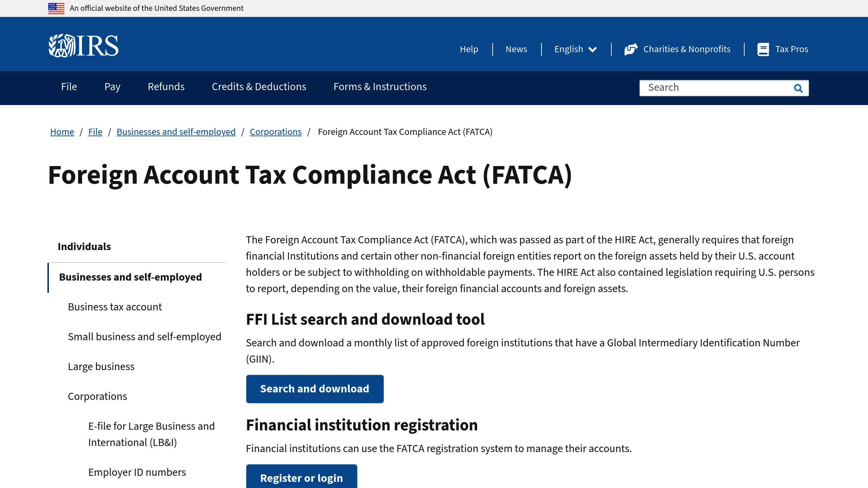Click the Search and download button
The height and width of the screenshot is (488, 868).
(x=315, y=389)
